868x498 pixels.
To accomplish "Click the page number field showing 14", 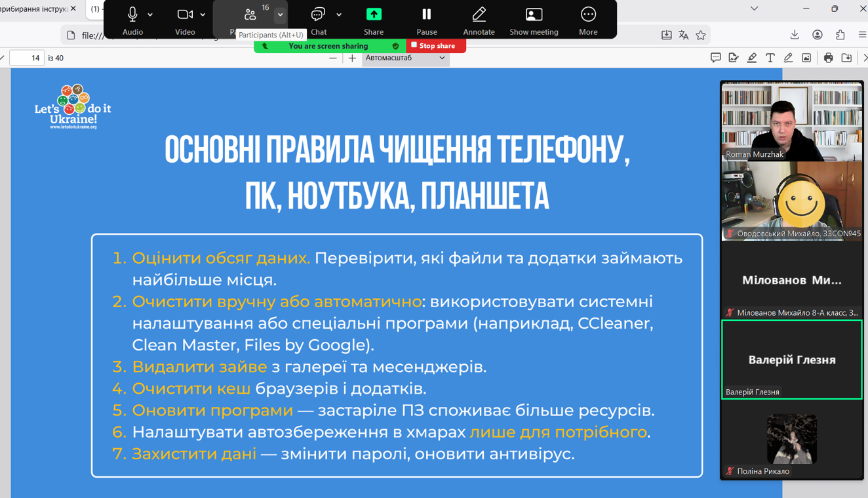I will pyautogui.click(x=28, y=58).
